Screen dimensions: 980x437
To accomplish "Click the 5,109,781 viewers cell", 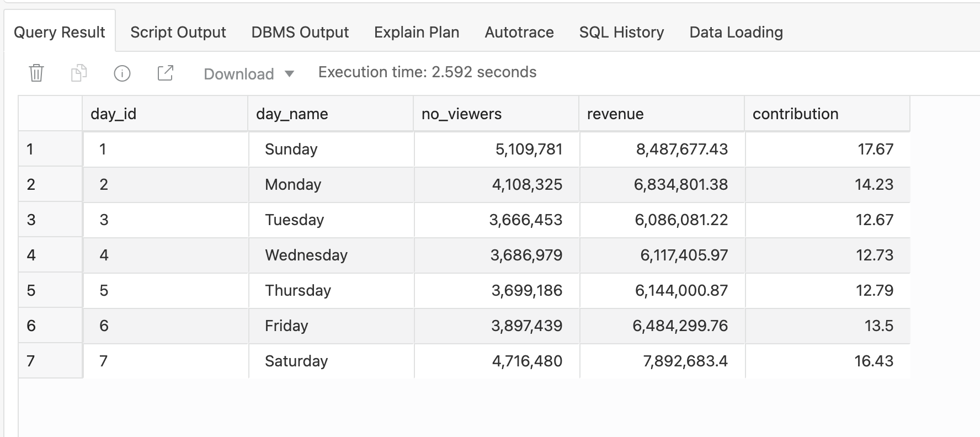I will point(497,149).
